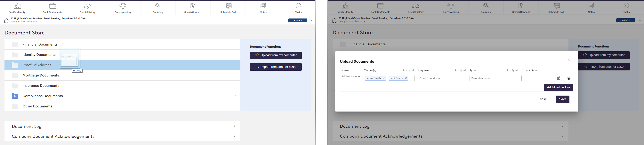Open the Owner(s) dropdown arrow

tap(410, 78)
